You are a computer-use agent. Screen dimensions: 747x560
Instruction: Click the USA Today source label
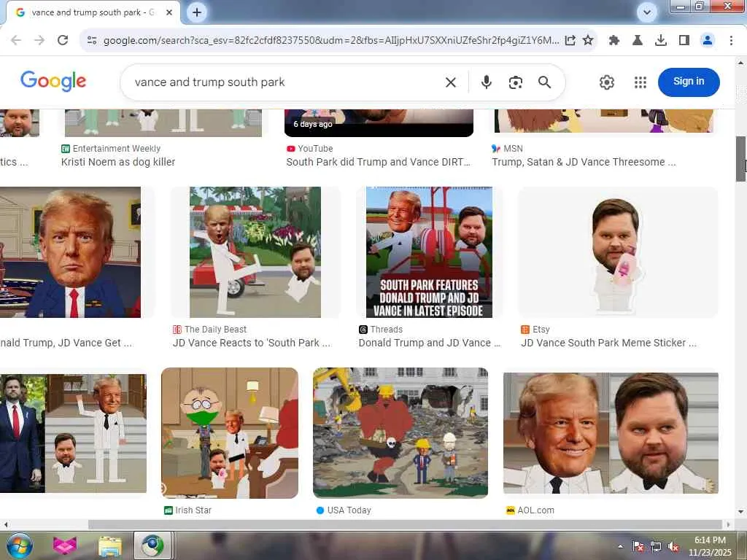pos(344,510)
